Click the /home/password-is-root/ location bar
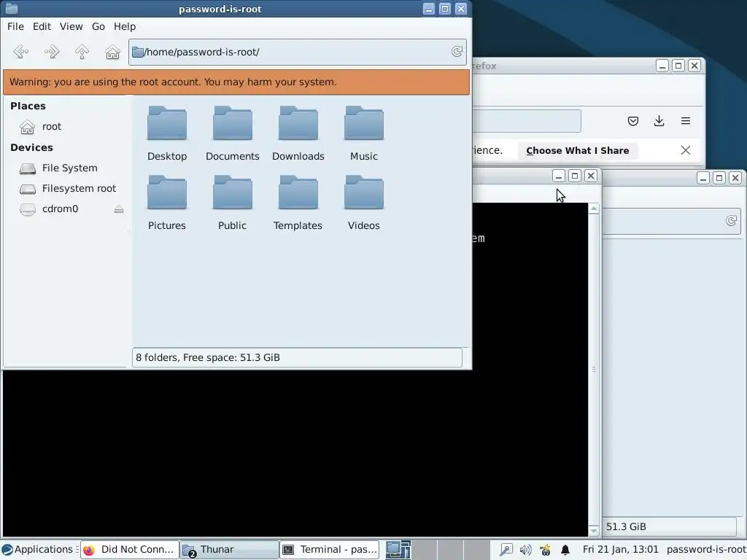 298,52
